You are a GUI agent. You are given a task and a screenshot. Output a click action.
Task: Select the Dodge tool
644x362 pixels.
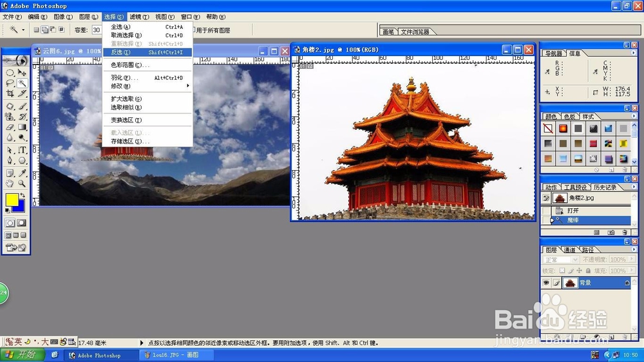tap(22, 138)
